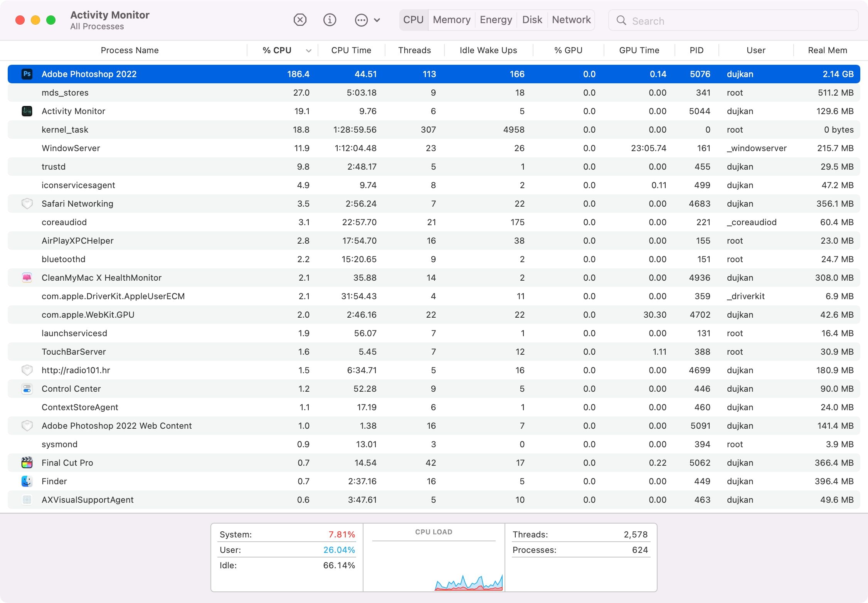Select the ContextStoreAgent process row

434,407
